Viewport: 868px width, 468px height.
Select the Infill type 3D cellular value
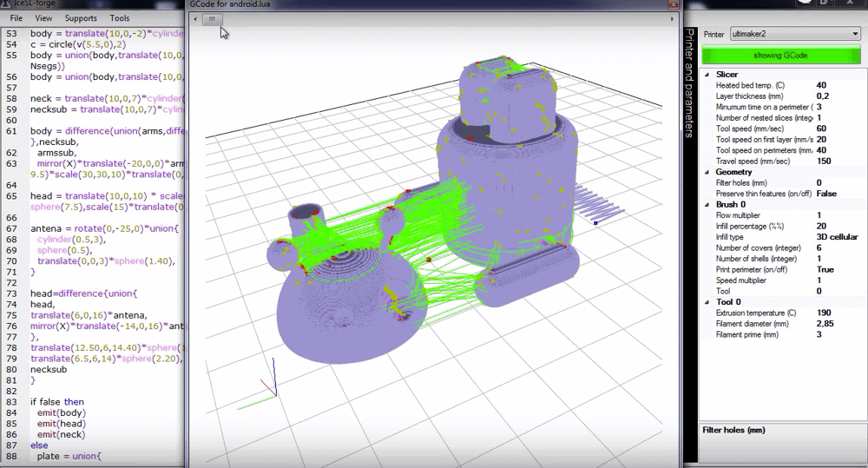[837, 237]
